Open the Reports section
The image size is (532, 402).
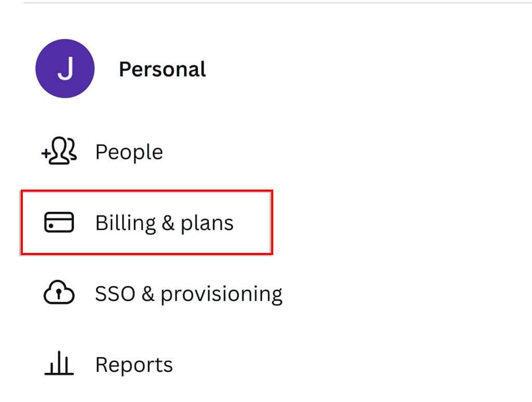[134, 365]
